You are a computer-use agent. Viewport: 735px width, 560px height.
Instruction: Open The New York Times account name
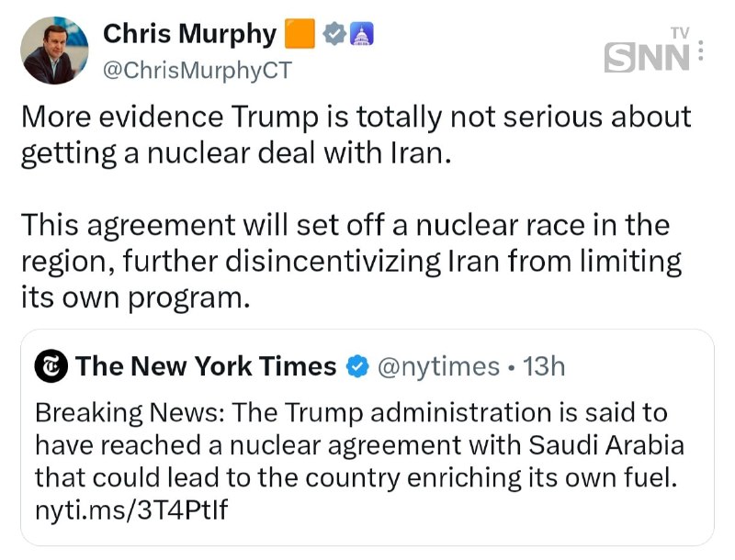coord(206,365)
